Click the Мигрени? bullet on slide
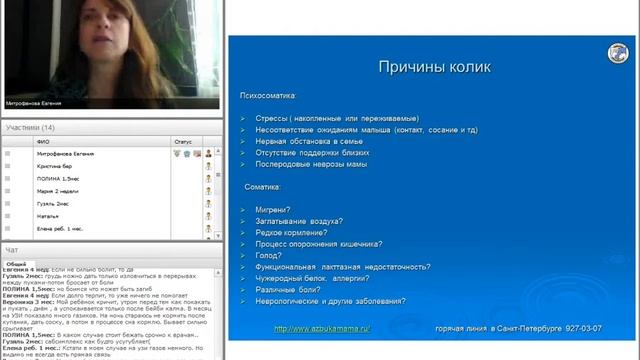Viewport: 640px width, 360px height. [x=273, y=210]
